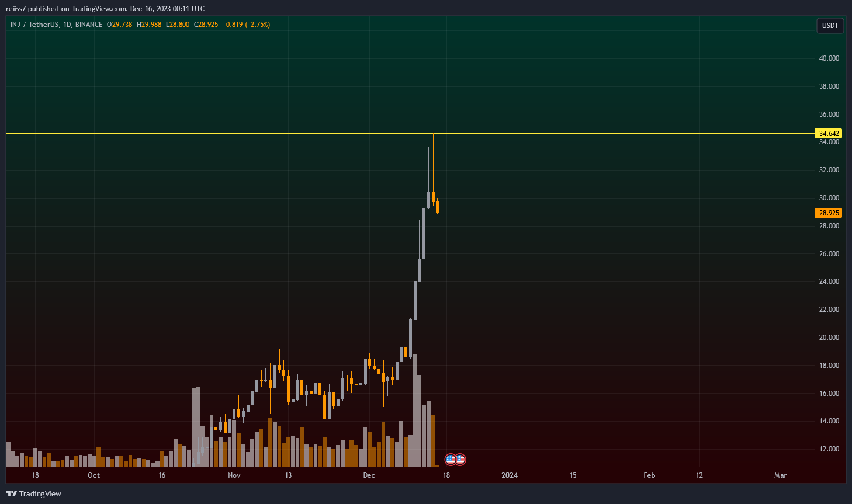
Task: Click the 12.000 price axis label
Action: point(829,449)
